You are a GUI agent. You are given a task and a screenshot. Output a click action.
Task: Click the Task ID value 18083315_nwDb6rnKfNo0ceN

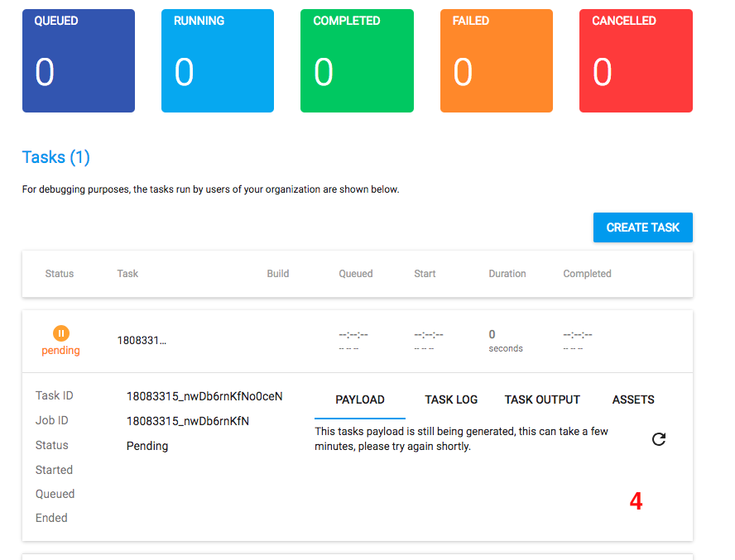click(204, 396)
